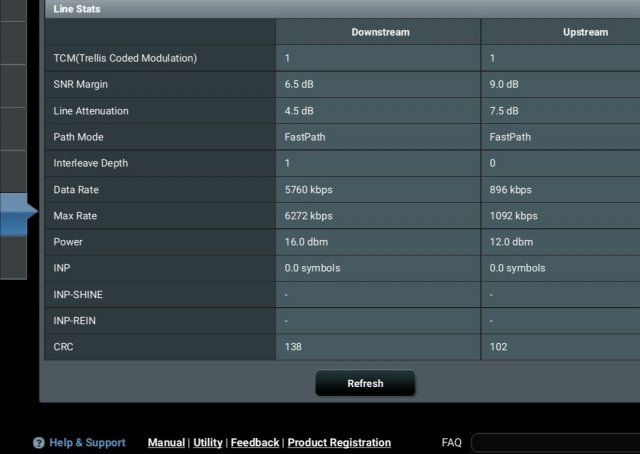The height and width of the screenshot is (454, 640).
Task: Click the Upstream column header
Action: [x=585, y=32]
